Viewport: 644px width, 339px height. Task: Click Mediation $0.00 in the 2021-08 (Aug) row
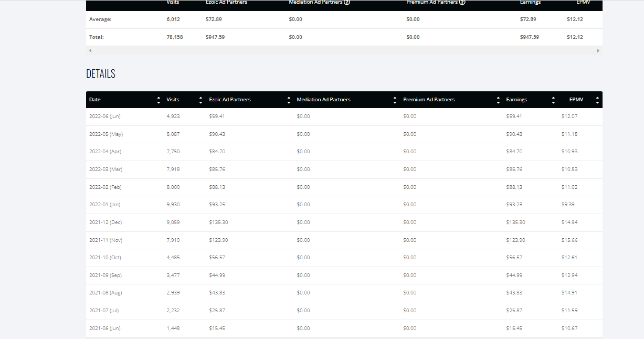click(303, 293)
